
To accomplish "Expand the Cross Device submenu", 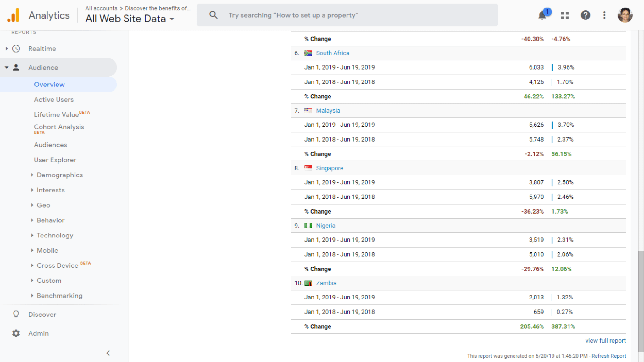I will 32,265.
